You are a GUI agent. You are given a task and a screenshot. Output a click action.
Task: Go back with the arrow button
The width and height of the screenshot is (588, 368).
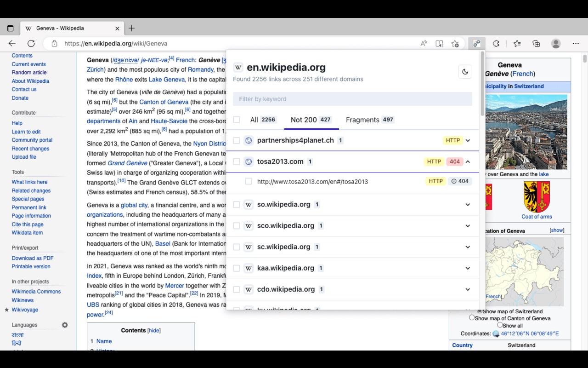coord(12,44)
